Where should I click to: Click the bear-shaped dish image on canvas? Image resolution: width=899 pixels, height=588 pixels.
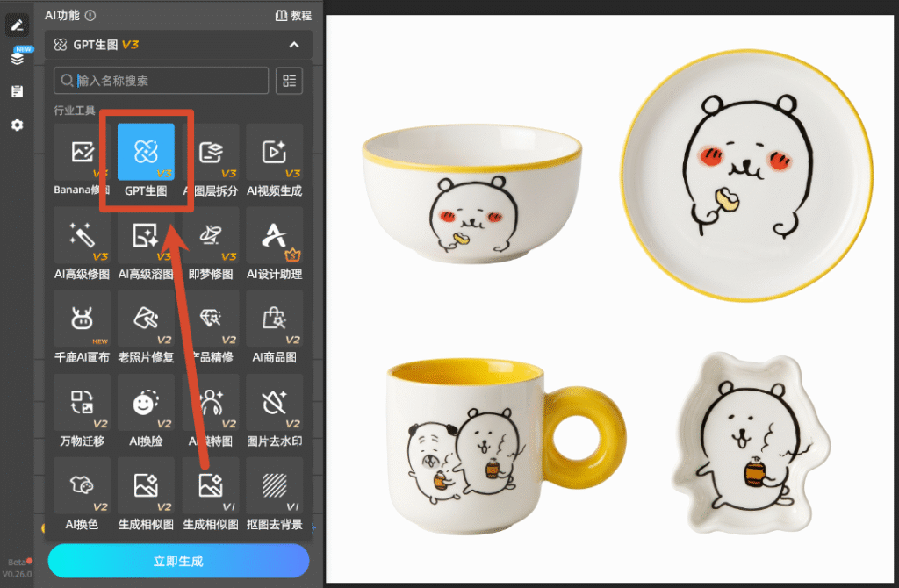tap(752, 443)
